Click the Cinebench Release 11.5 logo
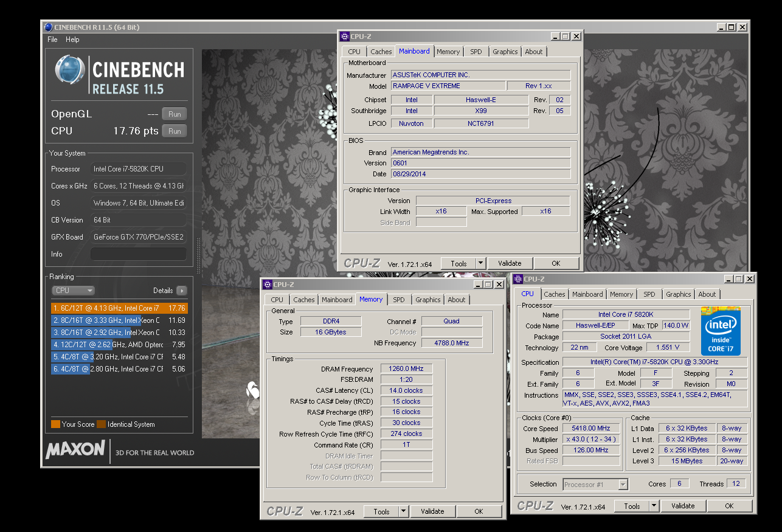 coord(120,75)
